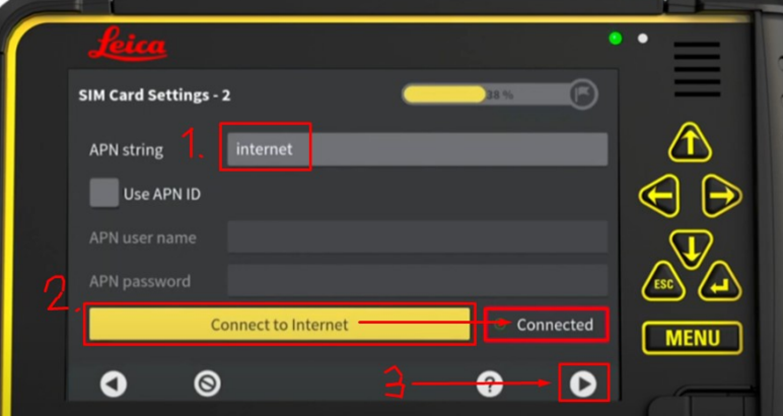Click the setup progress bar
This screenshot has width=783, height=416.
486,94
